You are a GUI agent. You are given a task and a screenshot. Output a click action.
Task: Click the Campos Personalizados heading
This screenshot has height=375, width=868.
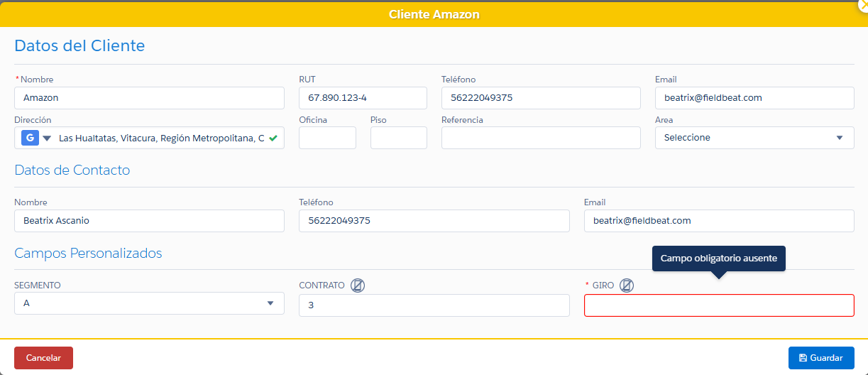[x=88, y=254]
